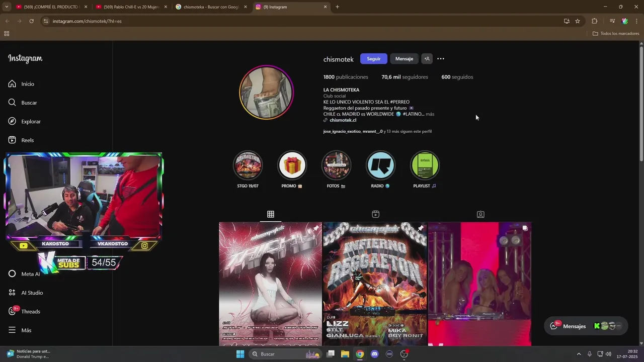Click the Windows taskbar Buscar search box
This screenshot has width=644, height=362.
285,354
